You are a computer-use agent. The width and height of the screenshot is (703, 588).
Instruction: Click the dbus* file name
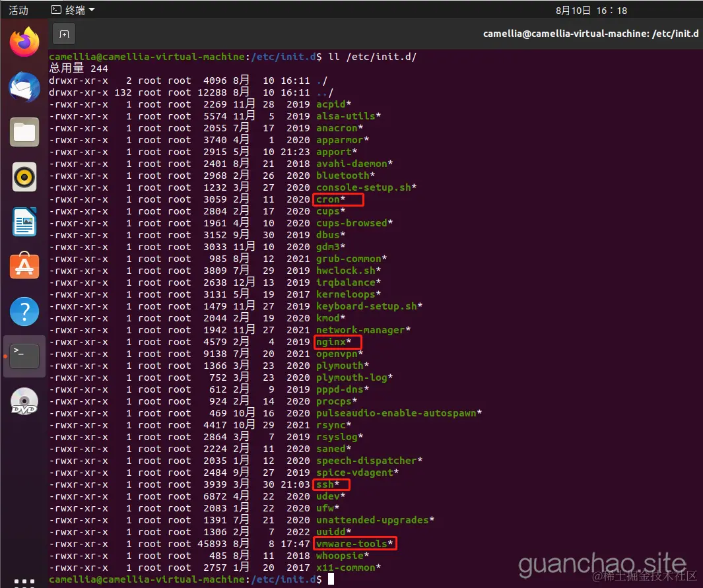[331, 235]
